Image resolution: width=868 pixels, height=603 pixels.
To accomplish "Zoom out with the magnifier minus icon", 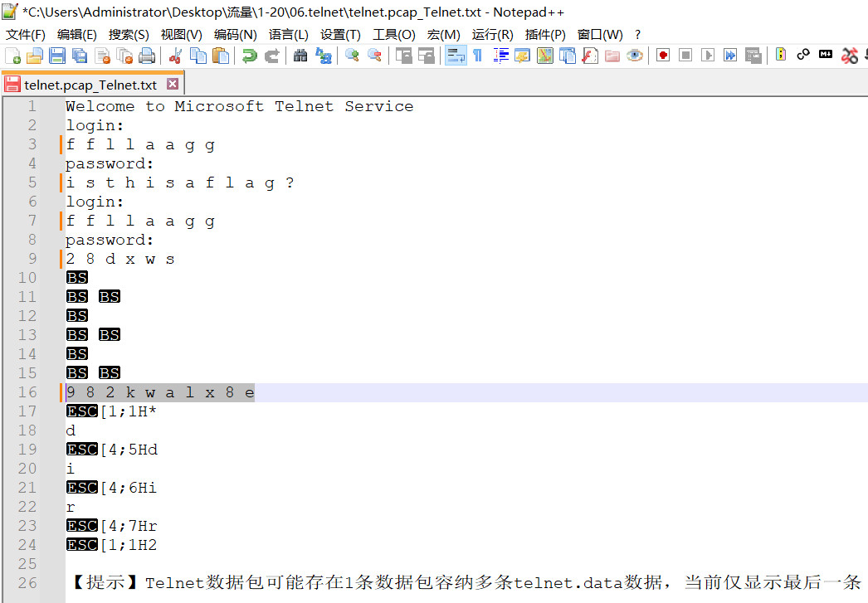I will (x=375, y=56).
